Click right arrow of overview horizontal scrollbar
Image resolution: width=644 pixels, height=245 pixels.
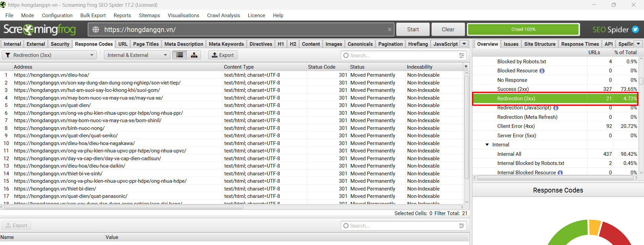tap(636, 178)
